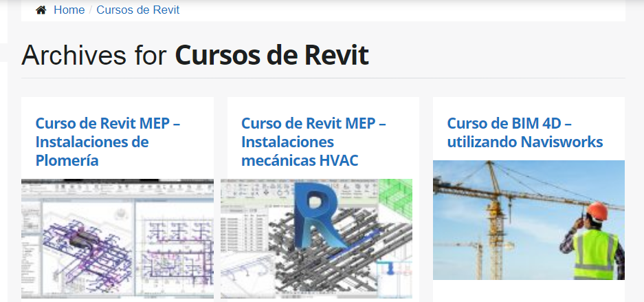Image resolution: width=644 pixels, height=302 pixels.
Task: Click the Archives for Cursos de Revit heading
Action: [x=195, y=55]
